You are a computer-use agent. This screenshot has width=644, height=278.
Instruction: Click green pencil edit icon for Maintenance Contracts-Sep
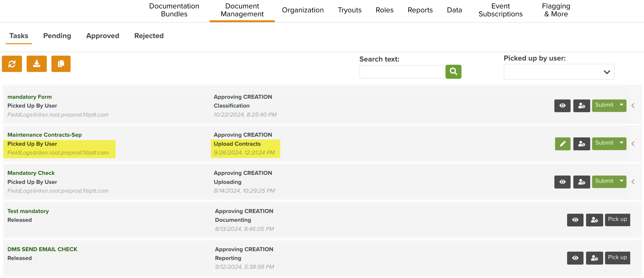click(563, 144)
